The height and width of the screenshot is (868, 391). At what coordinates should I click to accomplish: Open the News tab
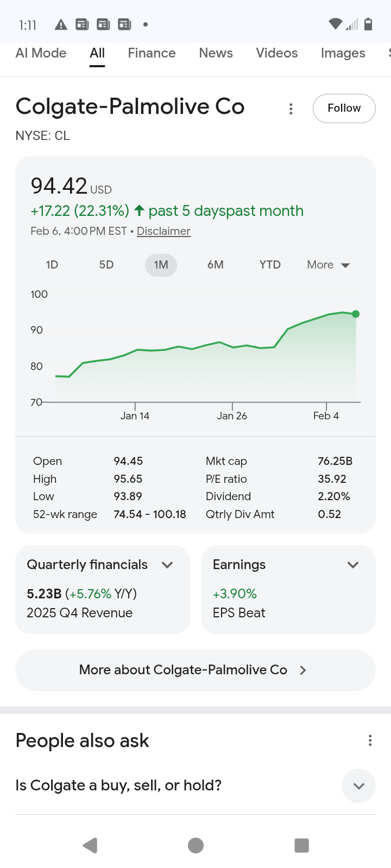[x=216, y=53]
